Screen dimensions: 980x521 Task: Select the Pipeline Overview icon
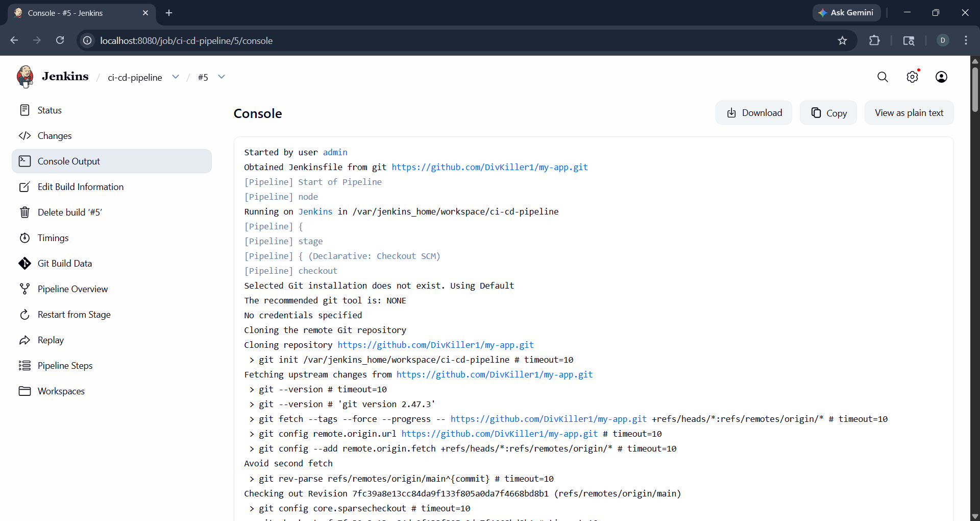pos(25,289)
